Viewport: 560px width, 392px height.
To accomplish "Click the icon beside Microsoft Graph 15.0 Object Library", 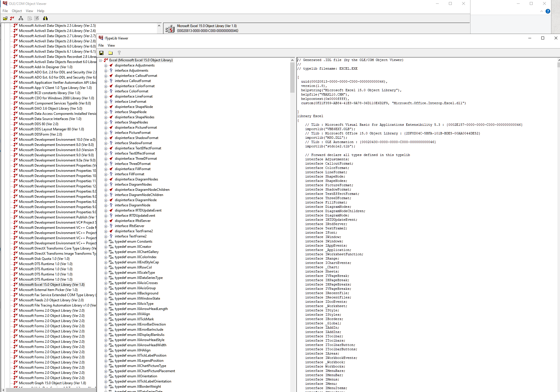I will click(16, 383).
